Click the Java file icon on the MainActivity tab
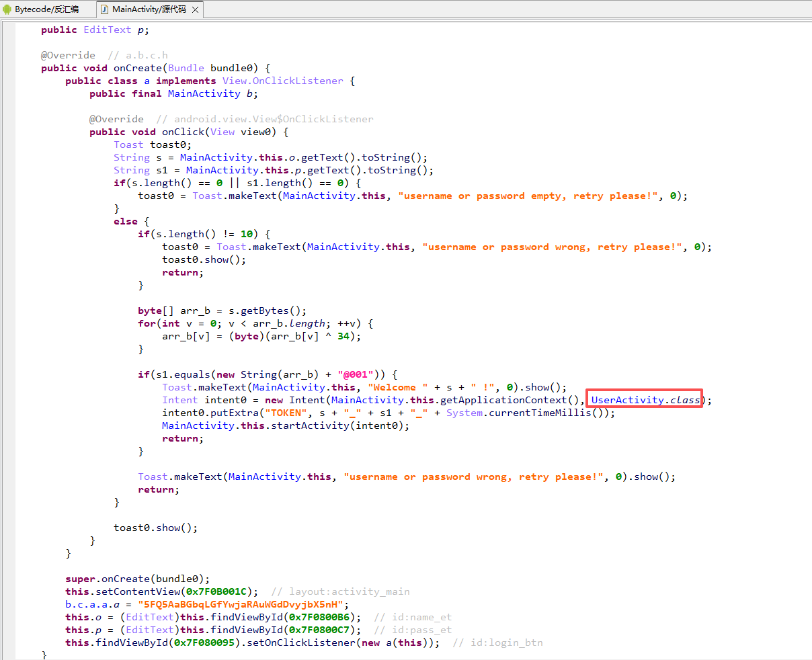 click(104, 9)
